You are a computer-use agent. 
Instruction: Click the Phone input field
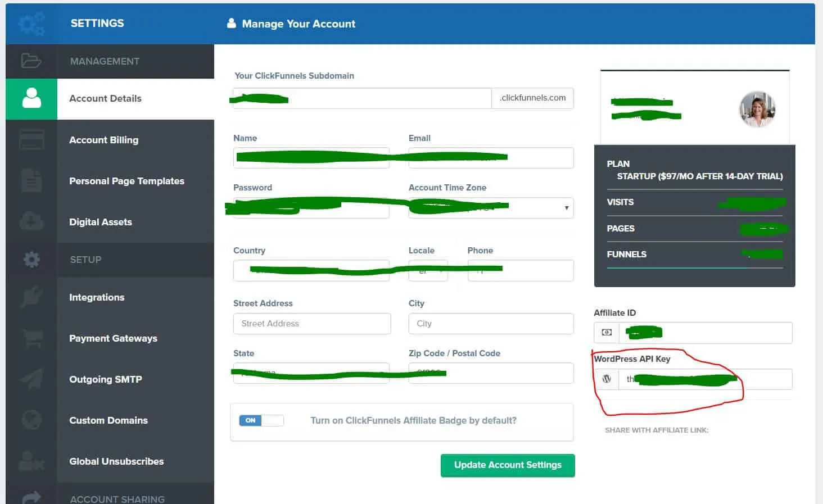[x=521, y=271]
